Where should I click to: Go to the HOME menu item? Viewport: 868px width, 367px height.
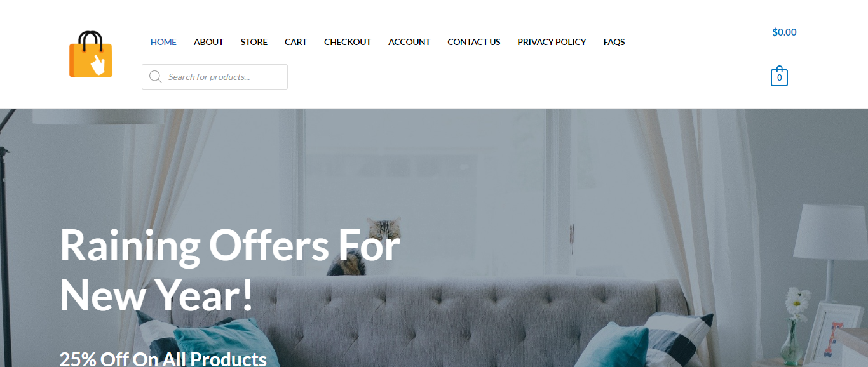163,42
